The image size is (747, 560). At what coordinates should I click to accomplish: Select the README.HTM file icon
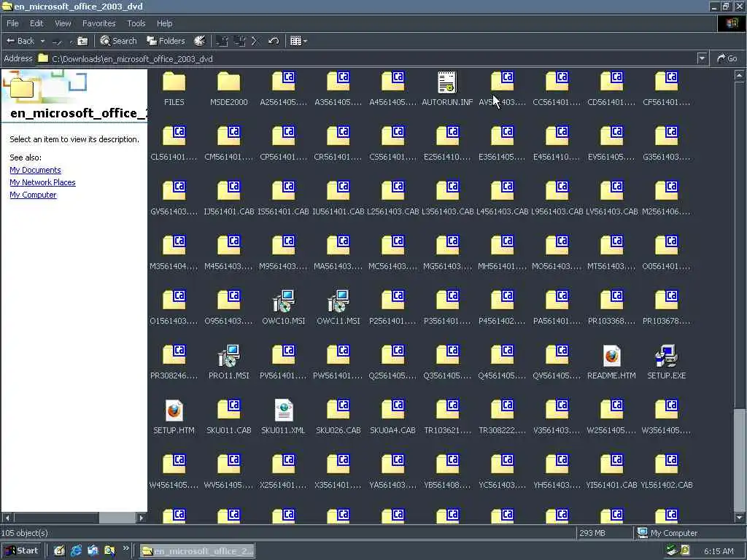coord(612,355)
